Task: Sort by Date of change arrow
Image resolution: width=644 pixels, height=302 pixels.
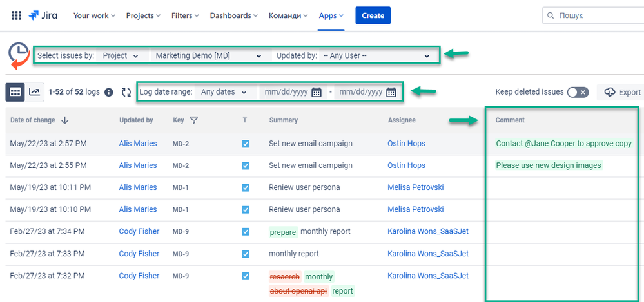Action: [x=64, y=120]
